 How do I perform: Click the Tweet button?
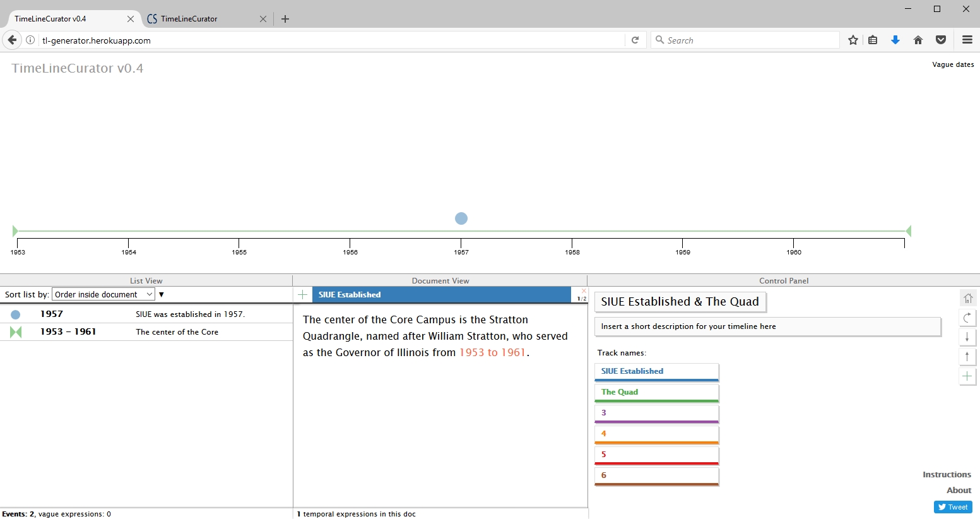953,507
